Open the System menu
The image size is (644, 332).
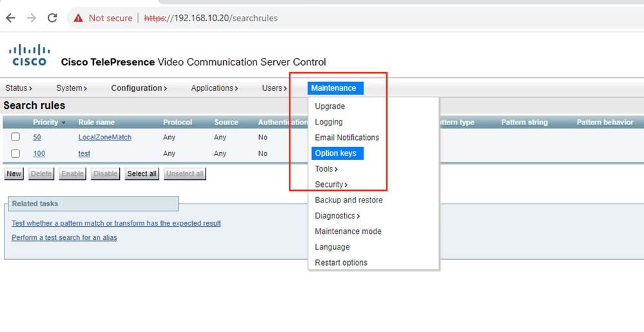[72, 88]
